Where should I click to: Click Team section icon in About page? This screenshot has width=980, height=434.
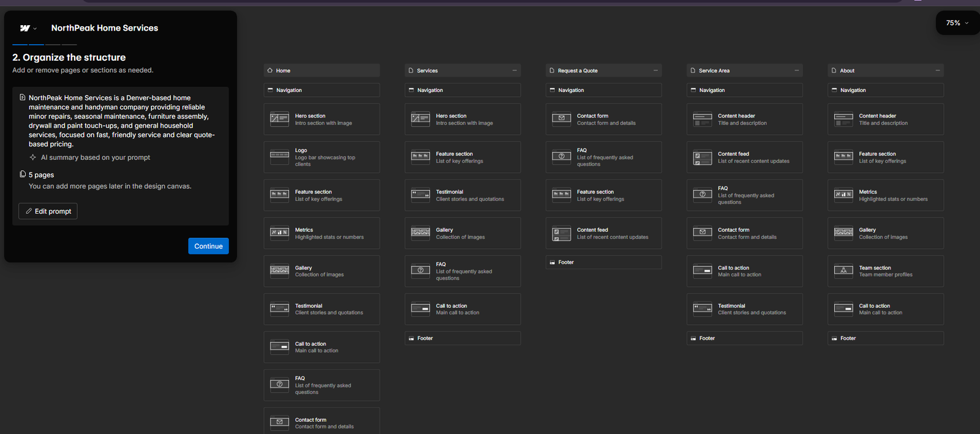843,271
